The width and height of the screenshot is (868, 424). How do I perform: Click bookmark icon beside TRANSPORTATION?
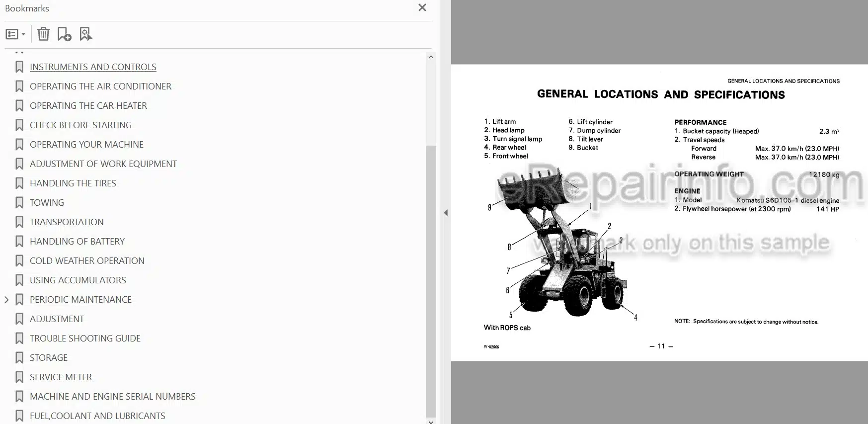pyautogui.click(x=19, y=222)
